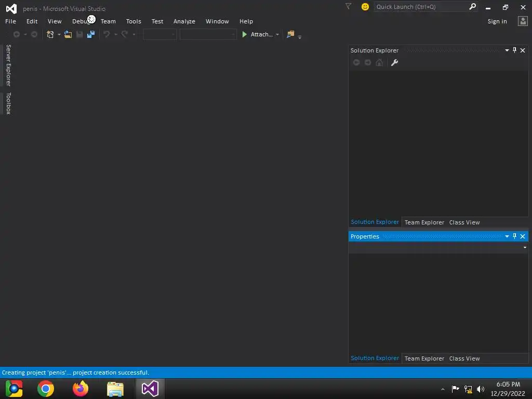The image size is (532, 399).
Task: Click the Undo toolbar icon
Action: tap(107, 34)
